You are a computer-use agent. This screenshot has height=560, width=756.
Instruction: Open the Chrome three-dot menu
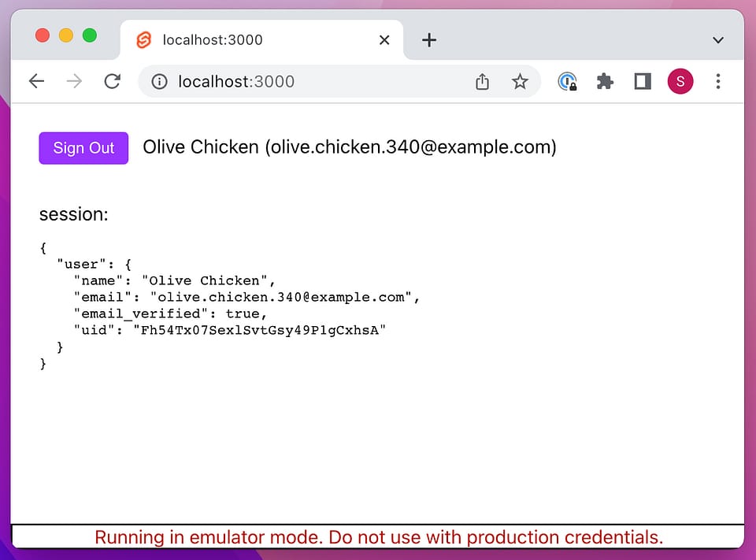pyautogui.click(x=717, y=81)
